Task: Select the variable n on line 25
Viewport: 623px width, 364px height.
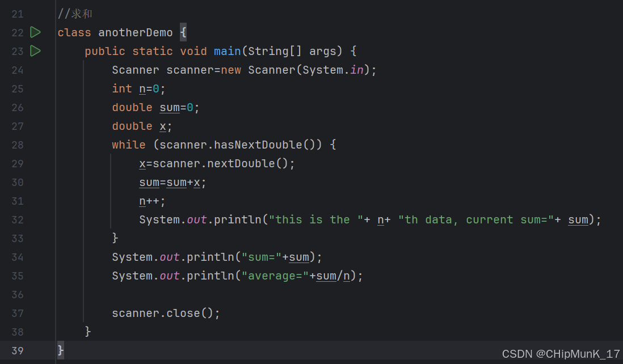Action: pyautogui.click(x=142, y=88)
